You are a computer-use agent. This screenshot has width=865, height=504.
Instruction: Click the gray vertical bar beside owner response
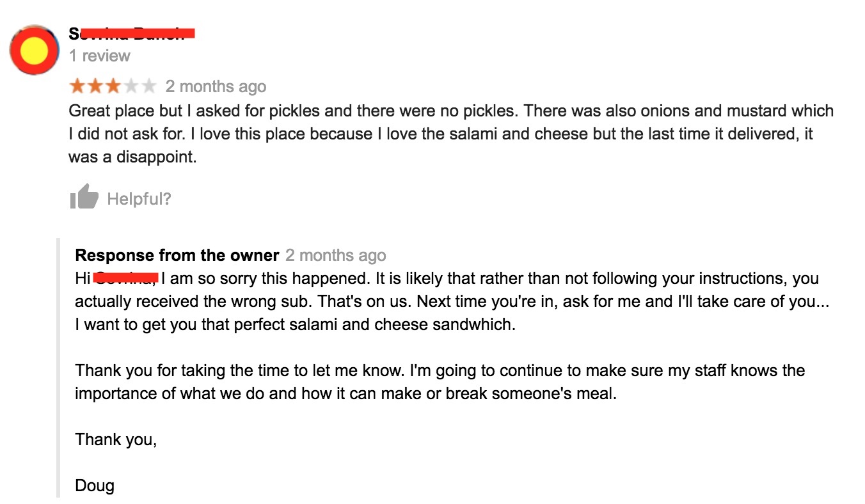(58, 368)
